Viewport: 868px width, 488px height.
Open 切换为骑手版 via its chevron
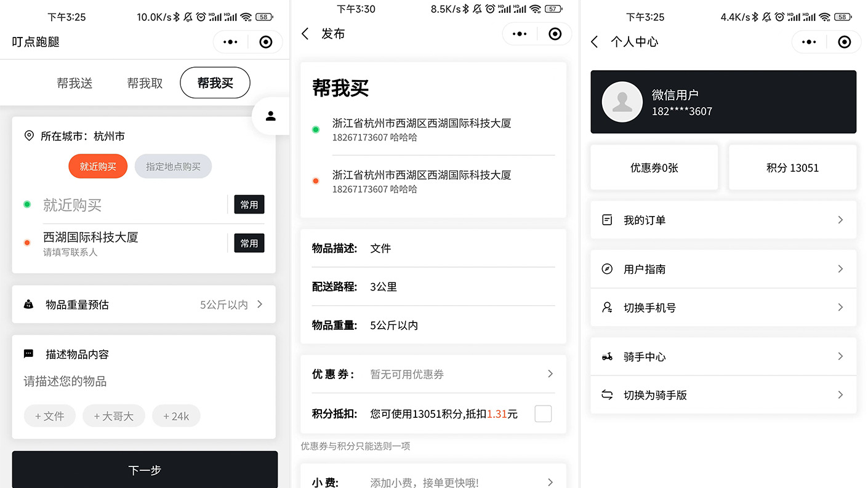pos(840,395)
